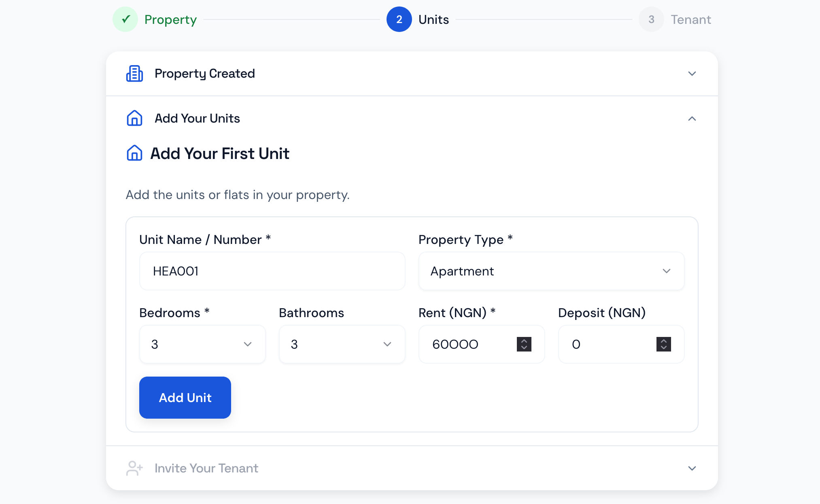Select the Units step label
Image resolution: width=820 pixels, height=504 pixels.
click(433, 19)
